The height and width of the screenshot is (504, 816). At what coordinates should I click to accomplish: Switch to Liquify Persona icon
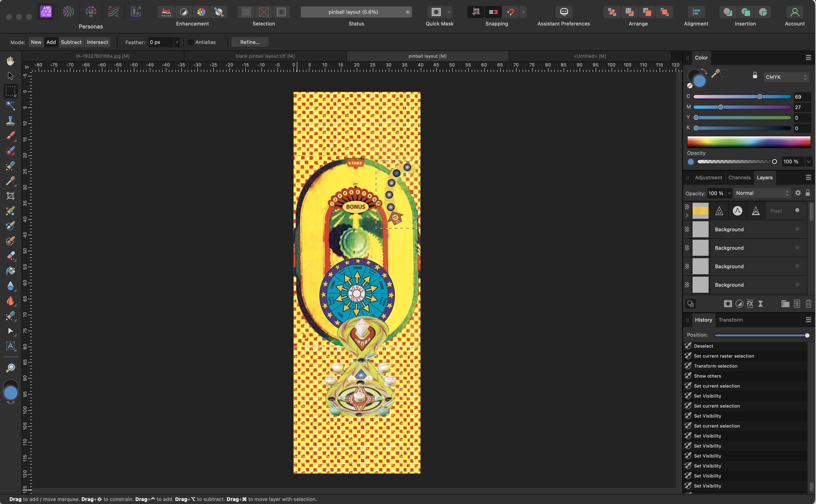coord(68,12)
